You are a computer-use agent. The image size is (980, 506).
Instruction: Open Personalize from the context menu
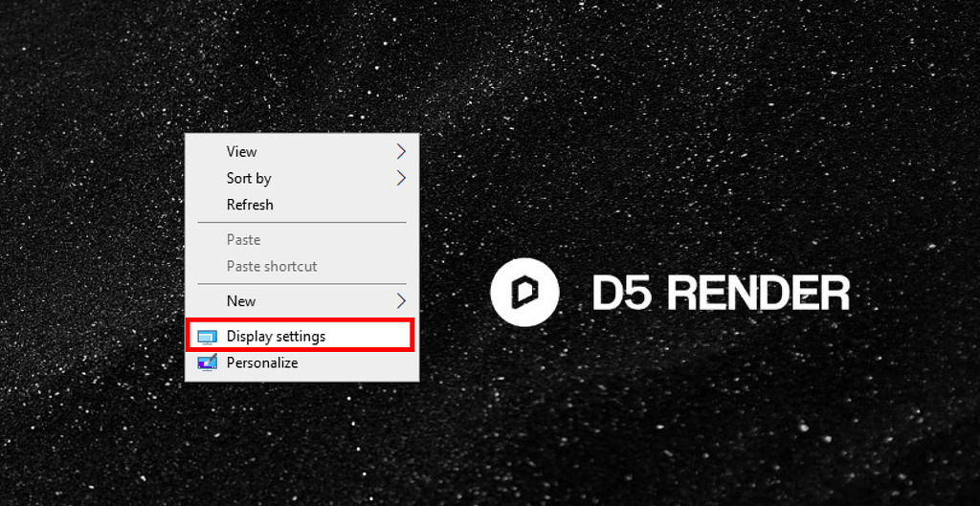pos(262,363)
